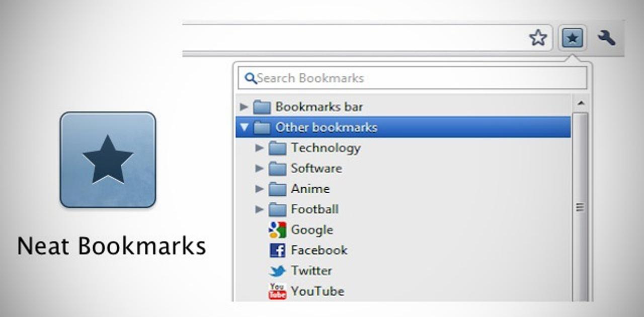Click the Facebook icon in the bookmarks list
644x317 pixels.
[277, 250]
